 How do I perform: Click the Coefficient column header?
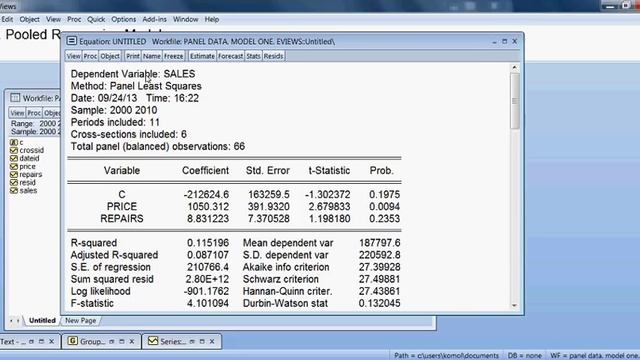[205, 171]
